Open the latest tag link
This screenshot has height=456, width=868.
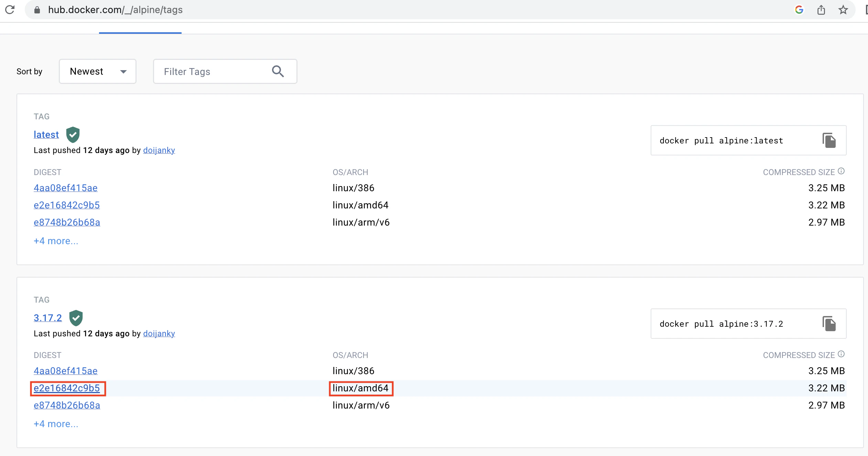coord(46,134)
